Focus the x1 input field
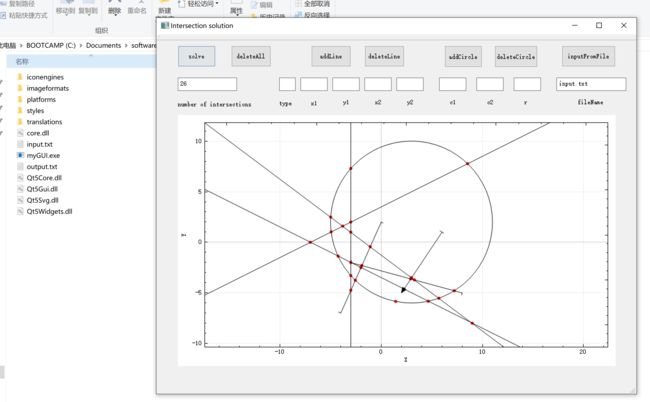The width and height of the screenshot is (650, 402). [314, 84]
